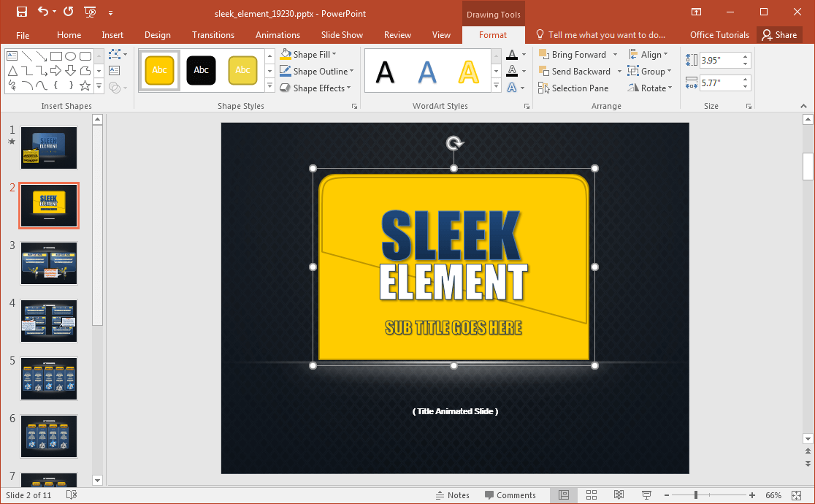Click the Undo arrow icon
The width and height of the screenshot is (815, 504).
[x=43, y=12]
